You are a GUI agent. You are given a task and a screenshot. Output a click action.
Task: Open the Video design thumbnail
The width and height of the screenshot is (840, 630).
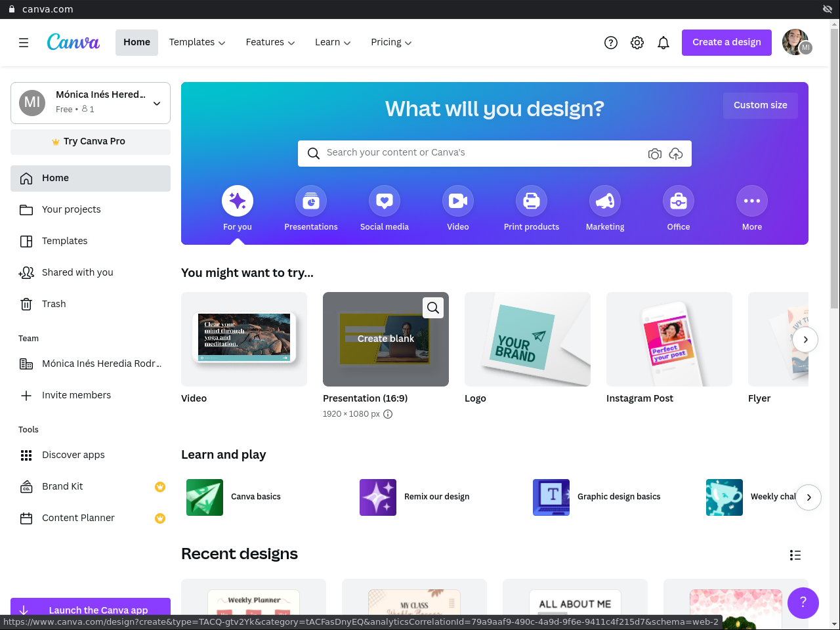244,339
